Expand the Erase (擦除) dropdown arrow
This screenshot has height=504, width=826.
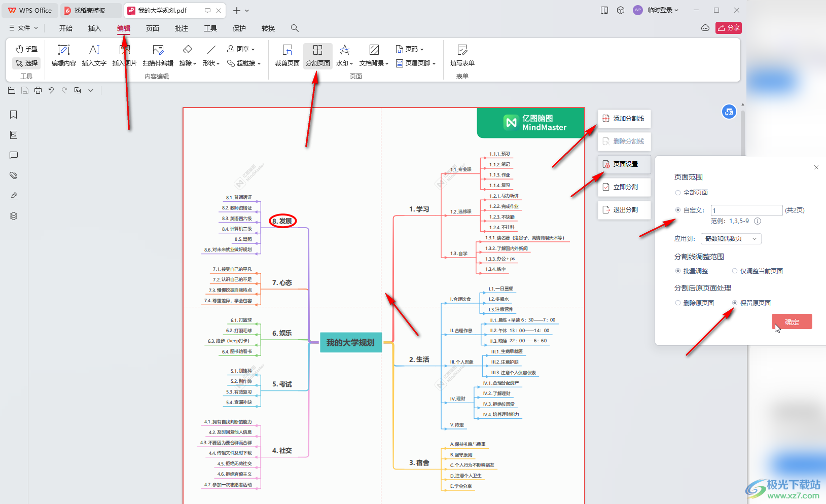point(195,64)
